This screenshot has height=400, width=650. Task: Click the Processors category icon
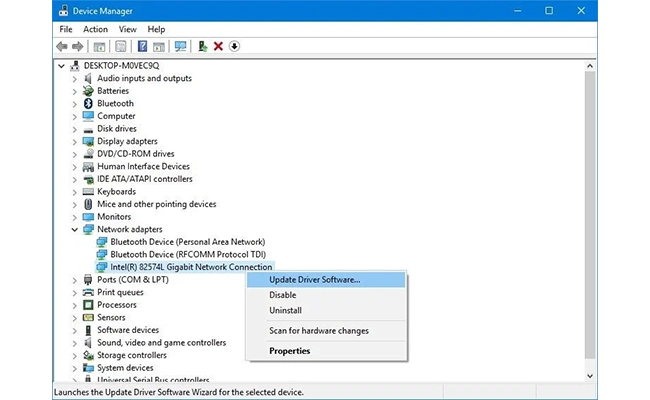pos(88,305)
